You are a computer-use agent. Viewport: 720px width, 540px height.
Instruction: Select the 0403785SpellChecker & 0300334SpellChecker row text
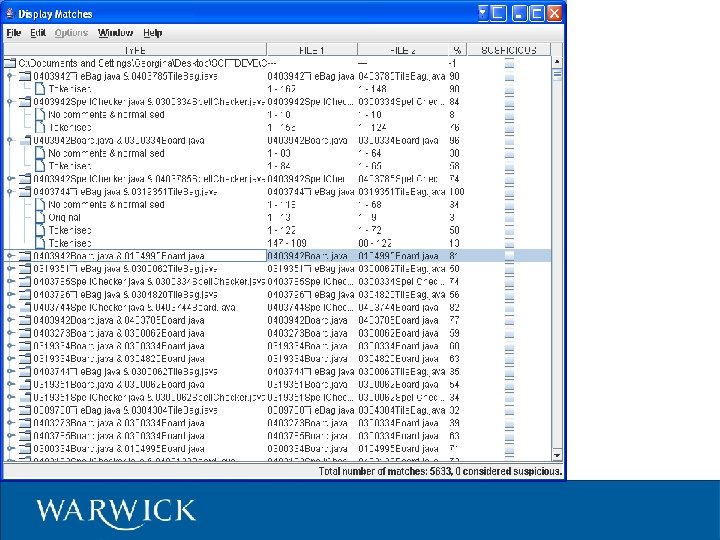pos(149,281)
